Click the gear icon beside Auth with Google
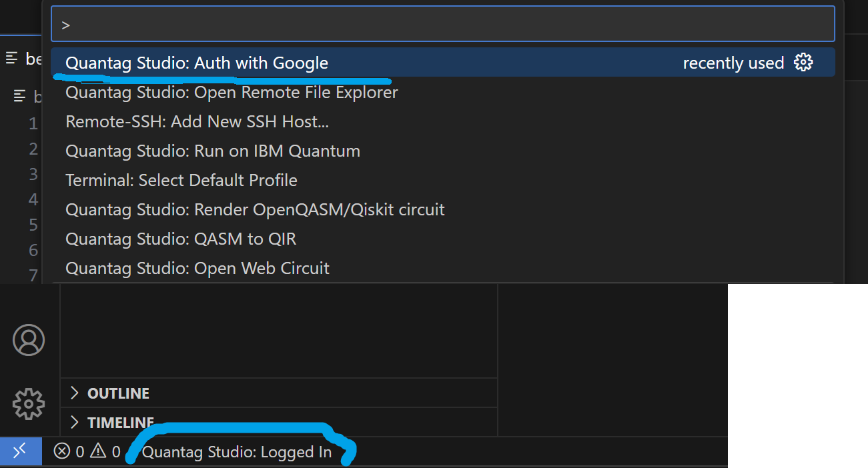The width and height of the screenshot is (868, 468). point(803,63)
